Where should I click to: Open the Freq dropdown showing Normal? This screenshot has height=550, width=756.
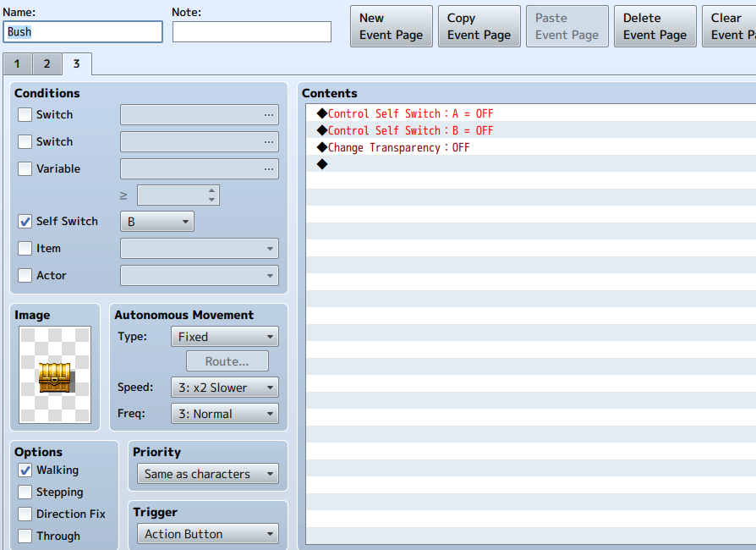click(x=225, y=414)
